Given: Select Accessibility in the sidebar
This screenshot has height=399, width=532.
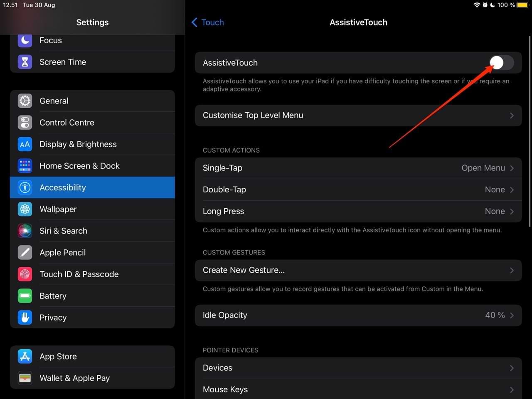Looking at the screenshot, I should [92, 187].
